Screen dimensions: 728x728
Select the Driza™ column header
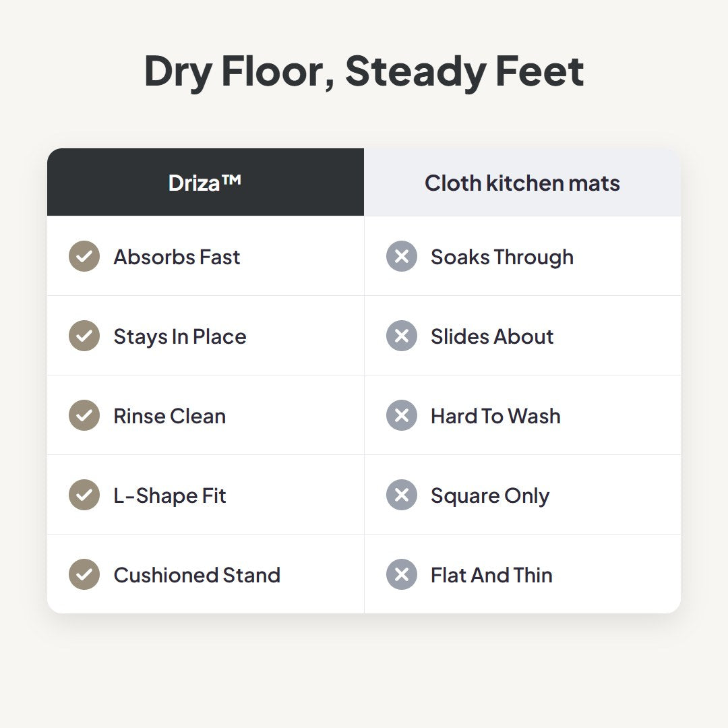(x=205, y=182)
